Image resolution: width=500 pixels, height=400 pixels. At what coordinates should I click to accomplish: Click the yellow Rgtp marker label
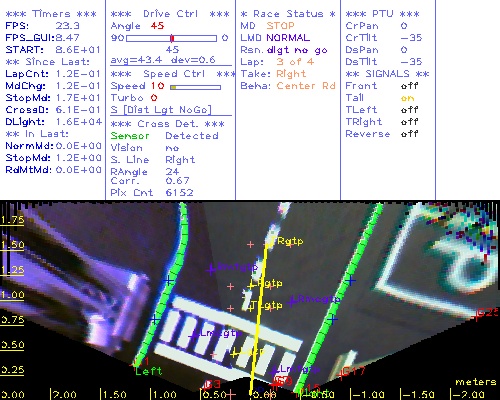(290, 241)
